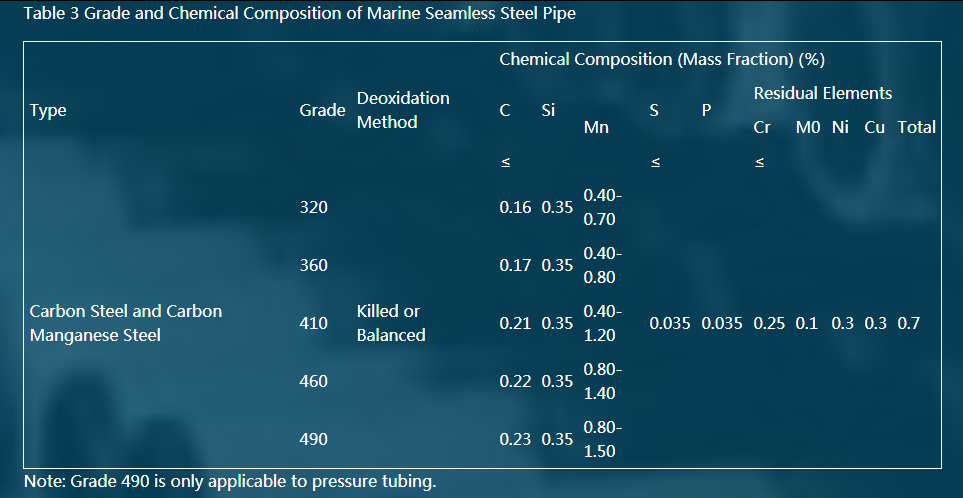Click the grade 320 cell
Viewport: 963px width, 498px height.
[314, 208]
